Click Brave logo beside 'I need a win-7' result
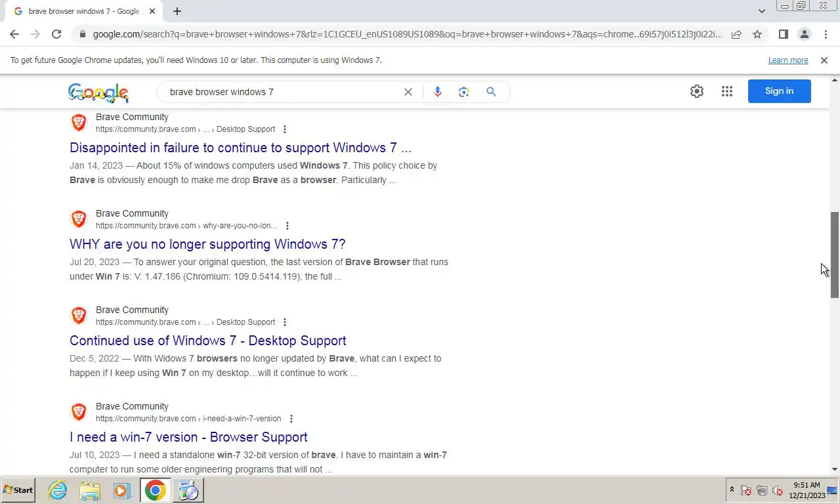Screen dimensions: 840x504 click(x=79, y=412)
